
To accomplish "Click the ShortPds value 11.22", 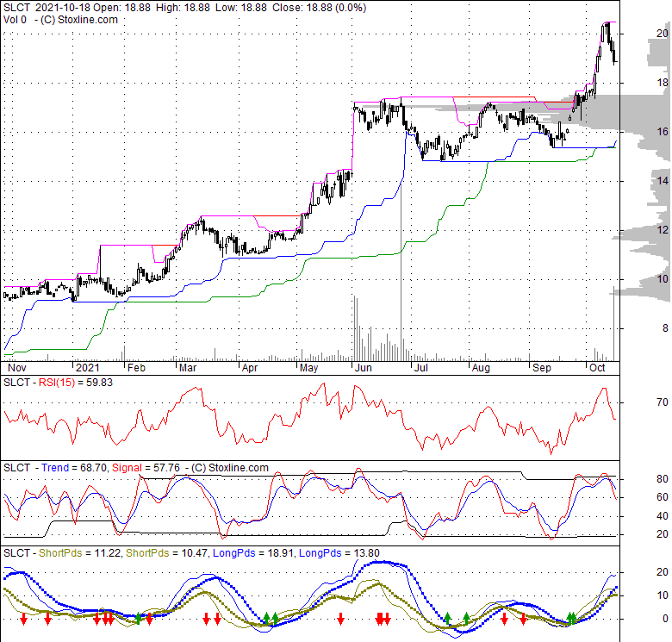I will click(108, 553).
